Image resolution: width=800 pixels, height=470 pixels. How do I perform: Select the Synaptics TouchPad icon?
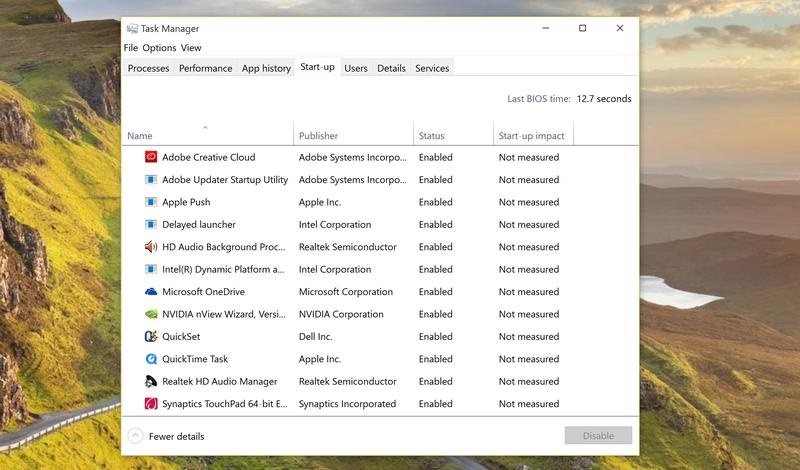pos(151,404)
